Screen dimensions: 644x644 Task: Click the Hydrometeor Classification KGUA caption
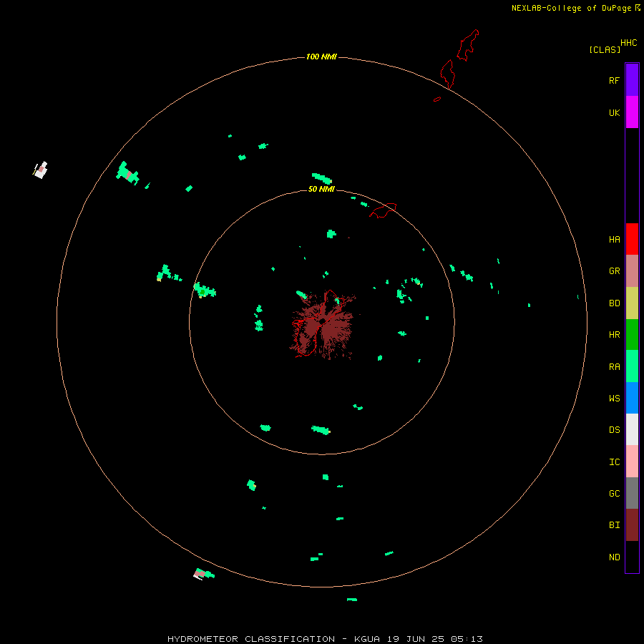(x=325, y=639)
